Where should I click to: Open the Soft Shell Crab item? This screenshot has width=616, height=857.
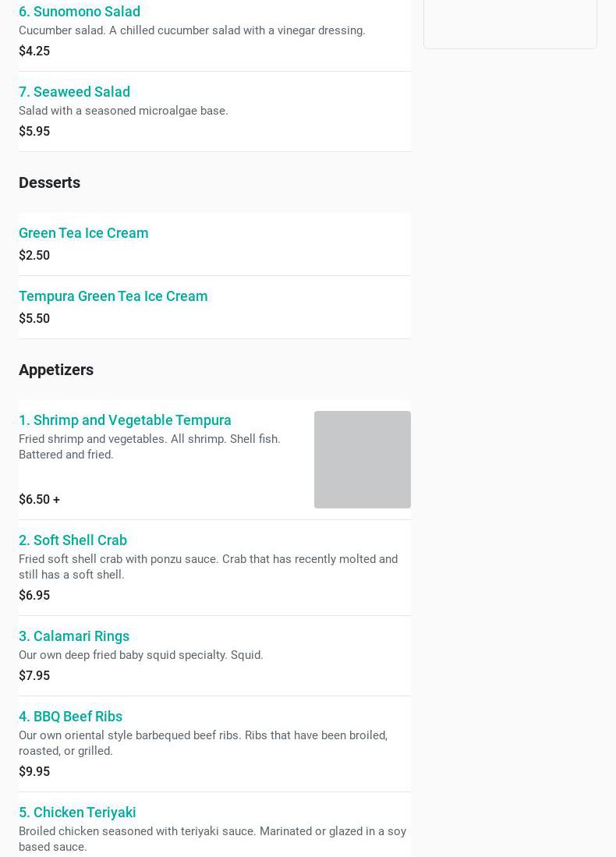(73, 540)
